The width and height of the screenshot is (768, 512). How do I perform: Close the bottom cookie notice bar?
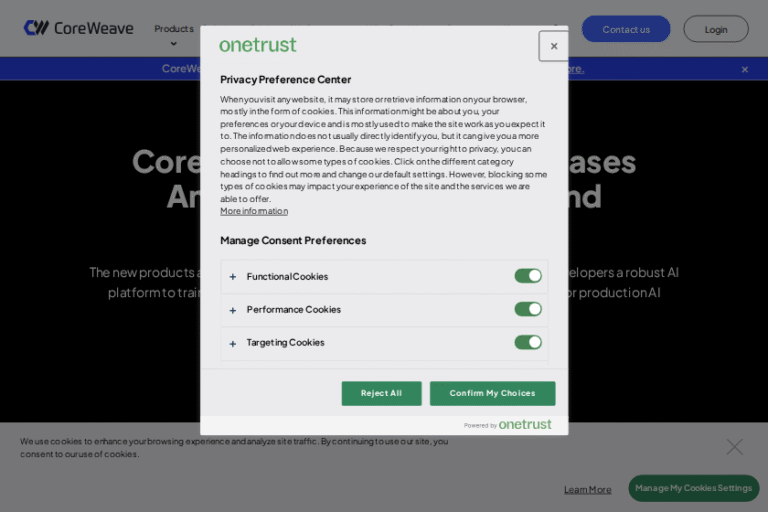(x=734, y=447)
